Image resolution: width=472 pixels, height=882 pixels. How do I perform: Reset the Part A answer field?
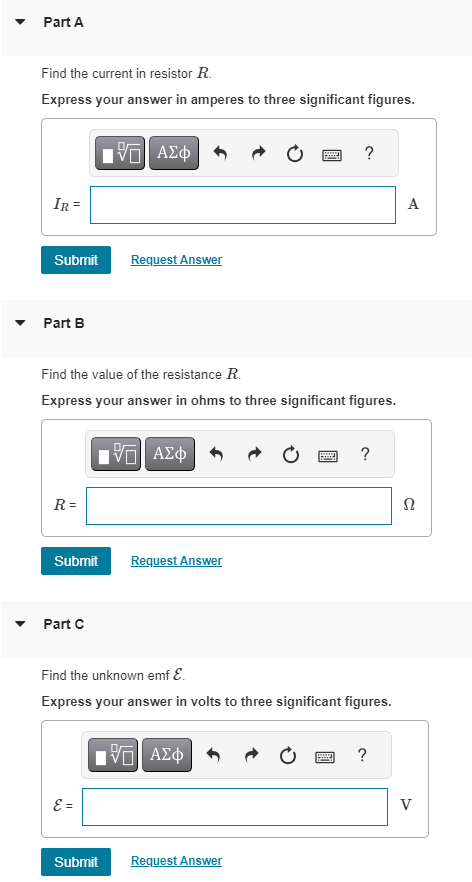tap(295, 153)
